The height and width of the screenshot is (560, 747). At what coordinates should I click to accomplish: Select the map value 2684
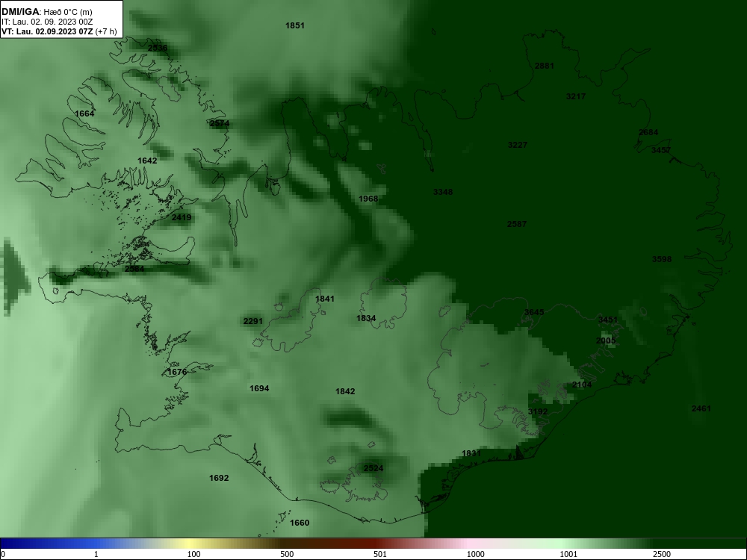(x=648, y=133)
